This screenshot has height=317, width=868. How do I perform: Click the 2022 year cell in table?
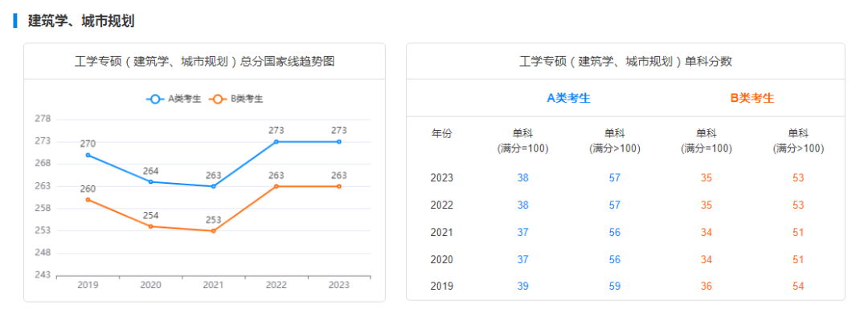[442, 205]
